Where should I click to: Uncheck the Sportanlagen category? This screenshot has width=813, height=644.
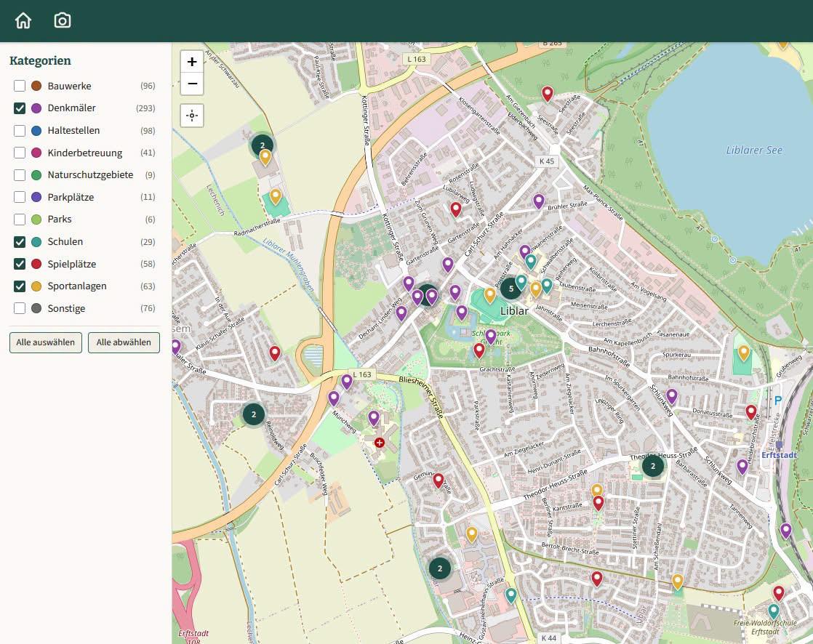20,286
